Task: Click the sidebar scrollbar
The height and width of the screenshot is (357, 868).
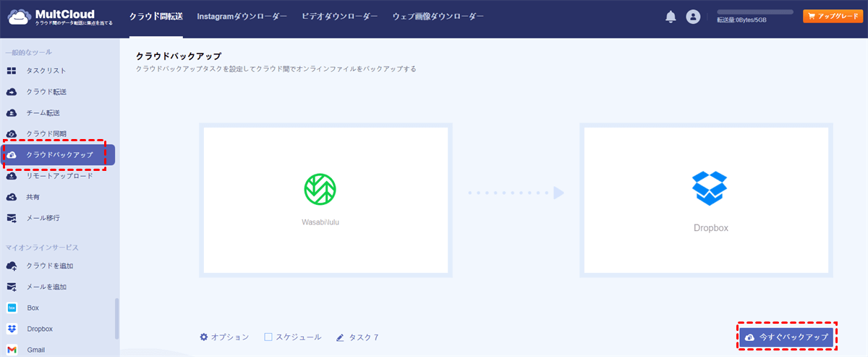Action: point(117,319)
